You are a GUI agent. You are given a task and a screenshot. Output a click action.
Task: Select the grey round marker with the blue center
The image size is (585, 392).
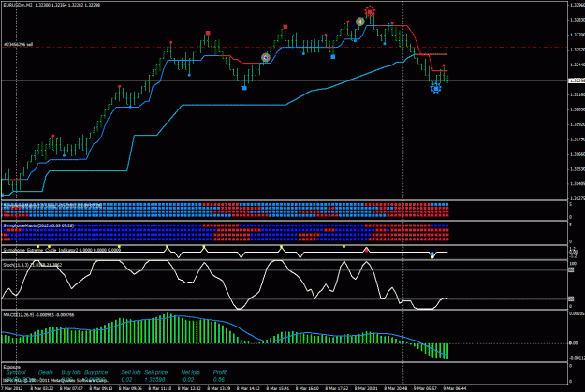coord(265,57)
